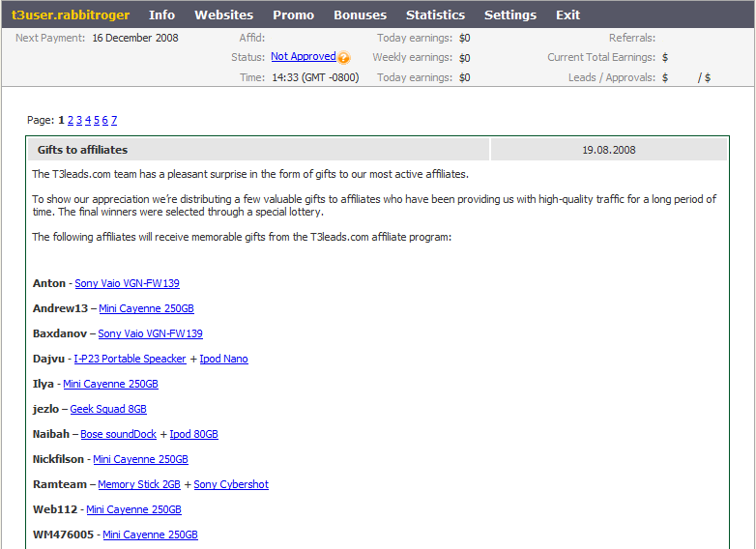Open Web112's Mini Cayenne 250GB link

pos(133,509)
